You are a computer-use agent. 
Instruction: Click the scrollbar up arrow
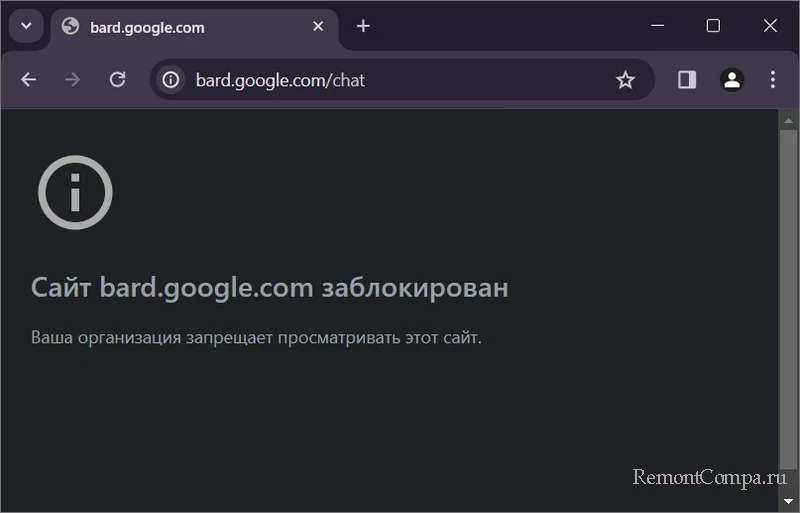pos(788,119)
